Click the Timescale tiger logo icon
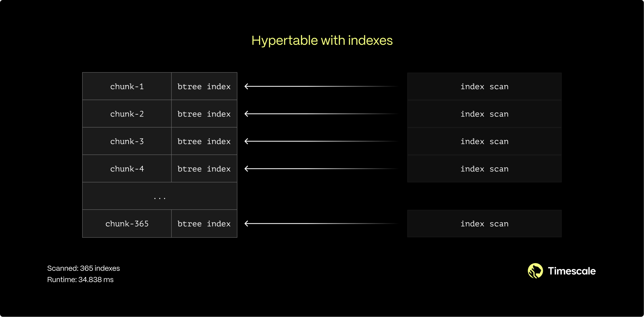The image size is (644, 317). (x=535, y=271)
